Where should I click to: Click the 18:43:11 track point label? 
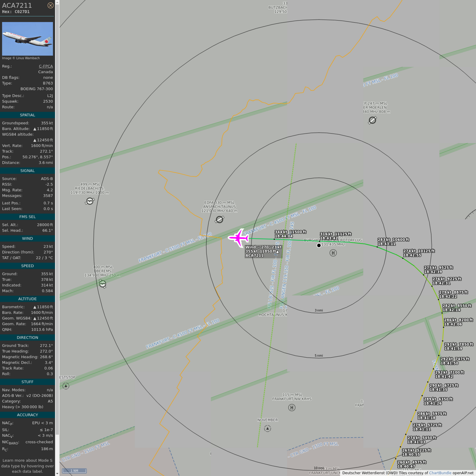tap(386, 244)
